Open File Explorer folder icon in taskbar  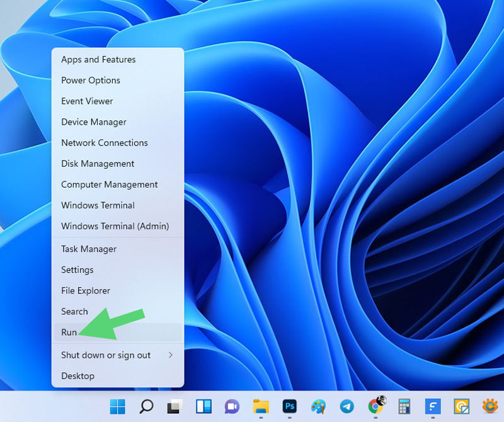[x=261, y=406]
